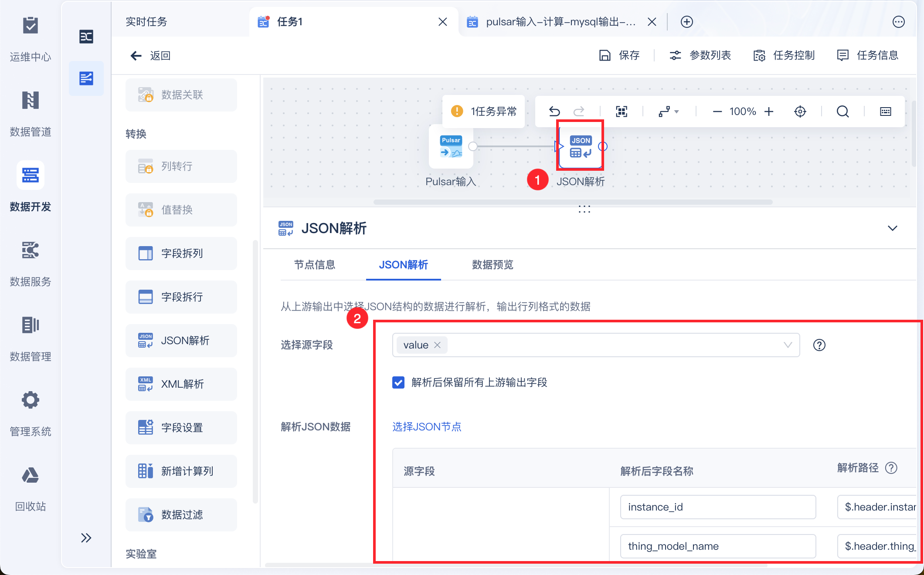Open the 回收站 sidebar icon
The height and width of the screenshot is (575, 924).
click(31, 475)
